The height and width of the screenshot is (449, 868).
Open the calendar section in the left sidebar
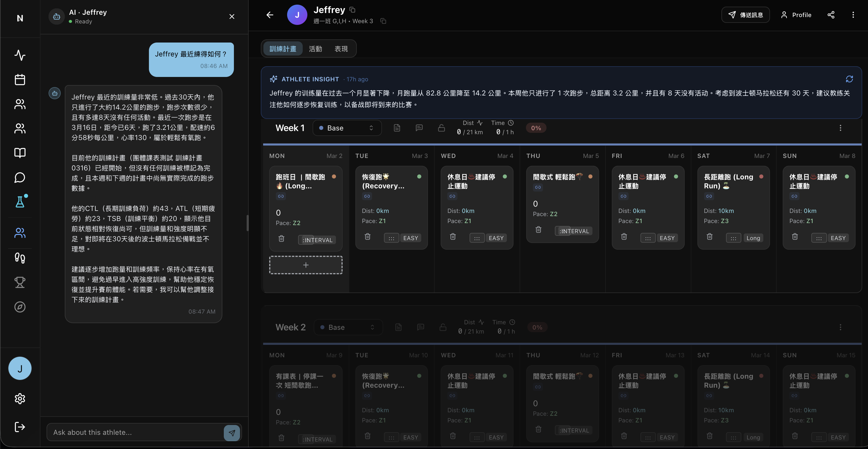(x=20, y=79)
